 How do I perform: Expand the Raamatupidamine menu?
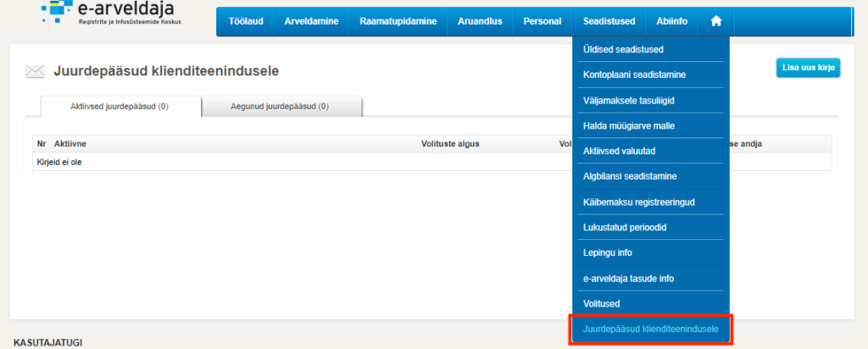(398, 21)
